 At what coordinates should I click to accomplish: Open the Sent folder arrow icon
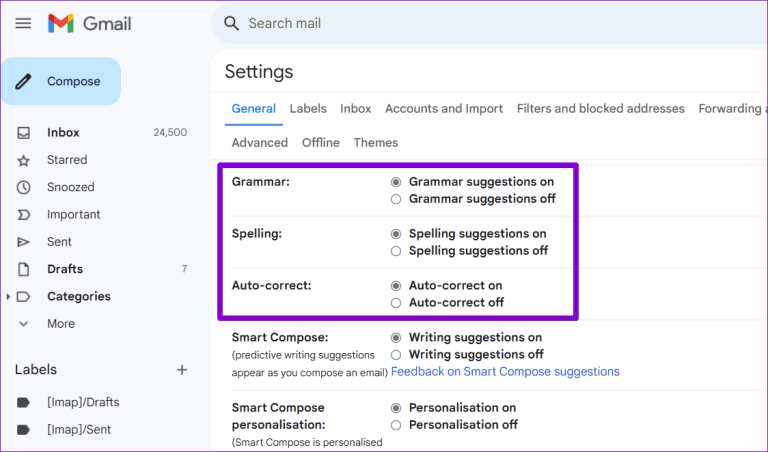click(24, 242)
